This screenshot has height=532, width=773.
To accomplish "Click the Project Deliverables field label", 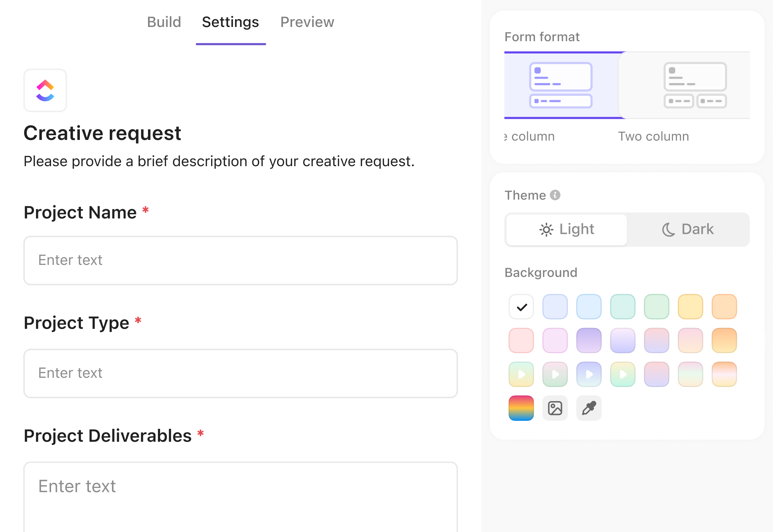I will click(108, 436).
